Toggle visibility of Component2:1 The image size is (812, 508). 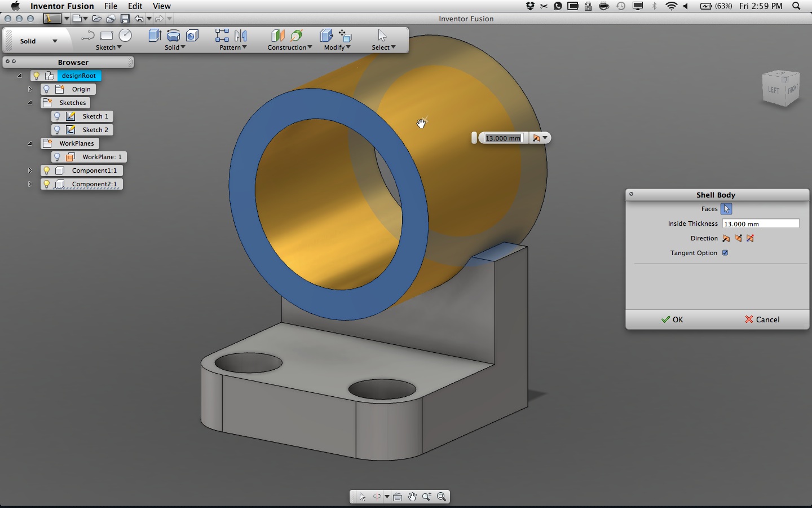47,184
